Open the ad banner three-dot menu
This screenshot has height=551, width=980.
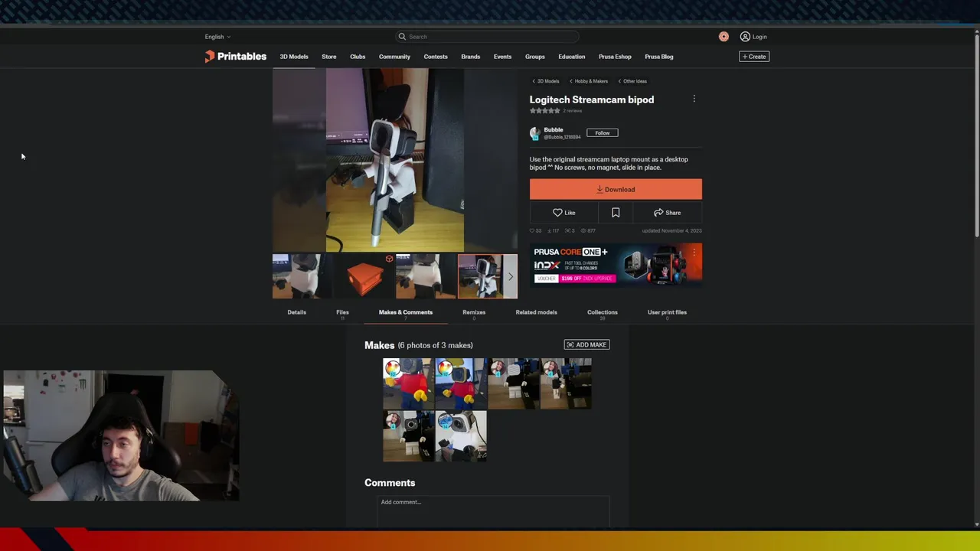coord(694,252)
